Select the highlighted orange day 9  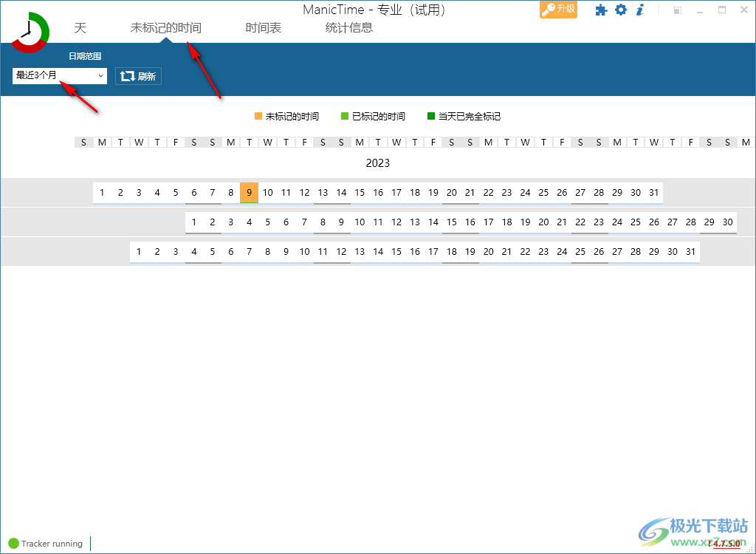tap(250, 193)
